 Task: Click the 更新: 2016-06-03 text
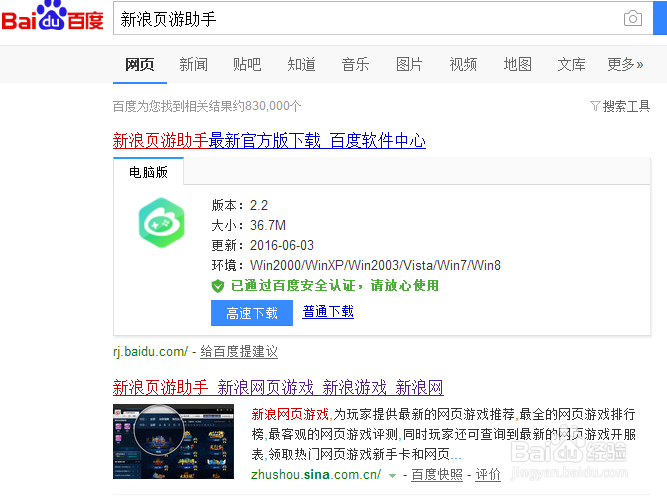tap(262, 245)
